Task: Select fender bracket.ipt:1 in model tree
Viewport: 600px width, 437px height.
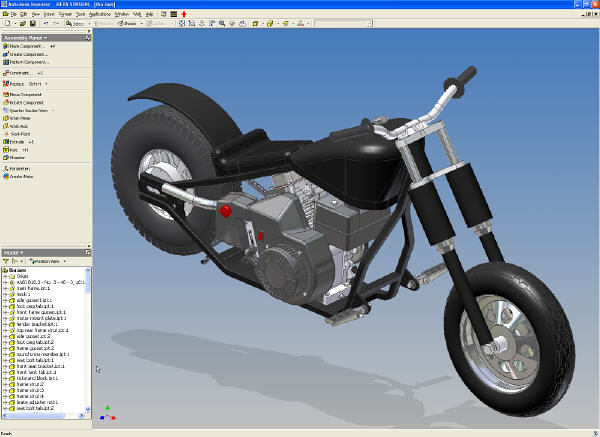Action: point(34,323)
